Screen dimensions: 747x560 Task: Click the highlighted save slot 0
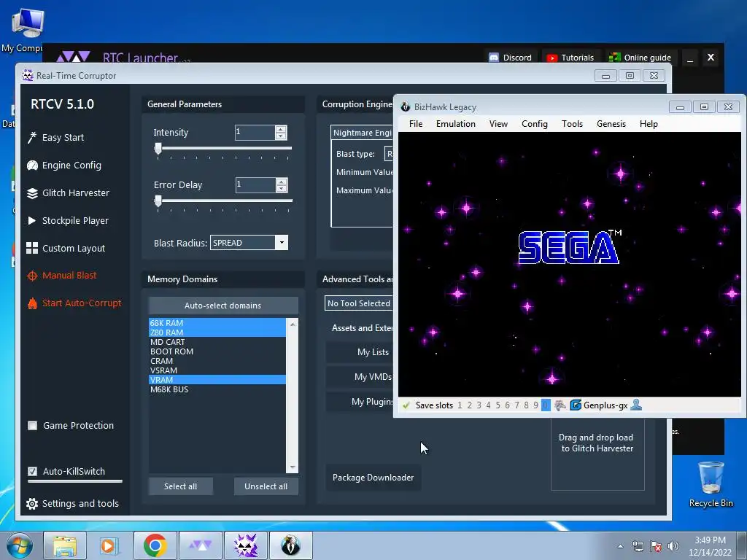pyautogui.click(x=546, y=405)
